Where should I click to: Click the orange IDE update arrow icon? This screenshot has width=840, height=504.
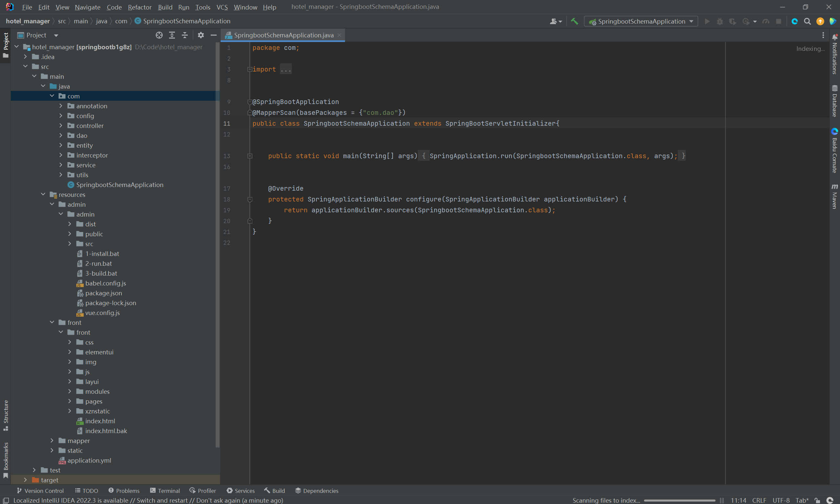[820, 21]
